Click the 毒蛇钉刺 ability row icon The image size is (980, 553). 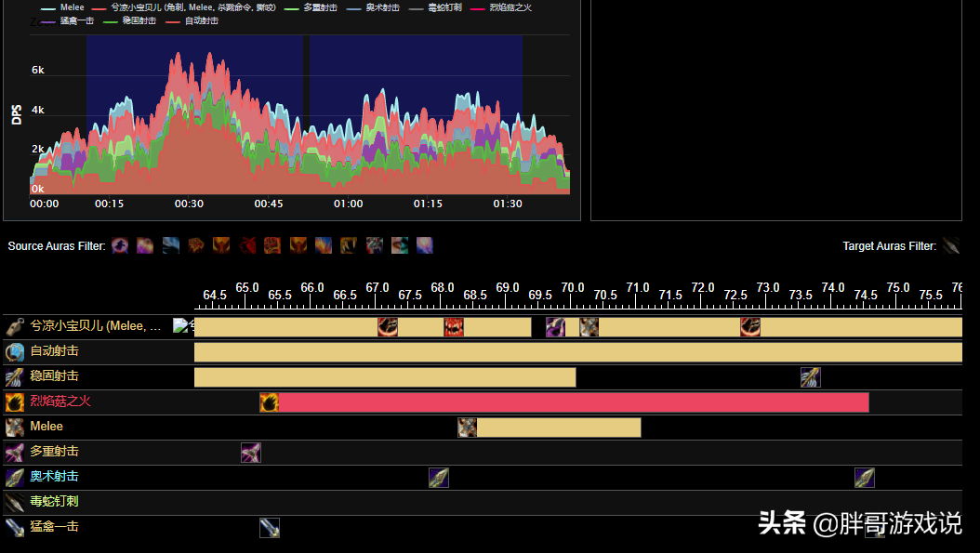14,503
